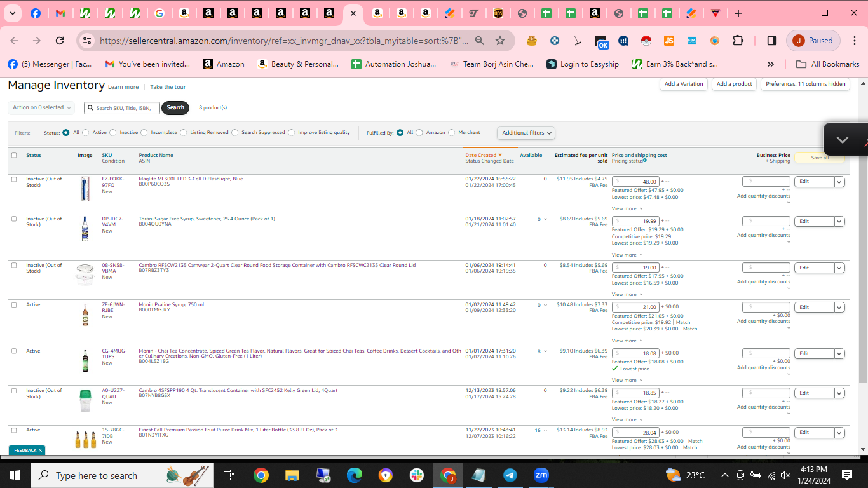Go back to the previous page
868x488 pixels.
pyautogui.click(x=14, y=41)
